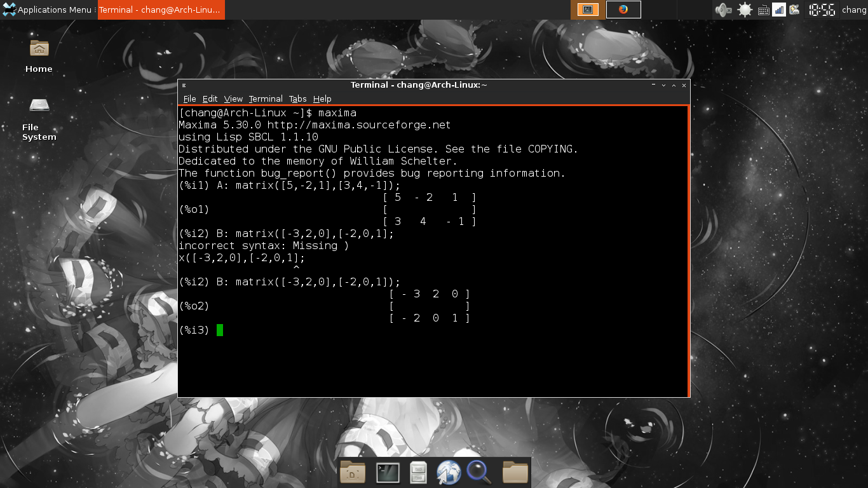Click the '[chang@Arch-Linux ~]$ maxima' command line
Screen dimensions: 868x488
click(268, 113)
